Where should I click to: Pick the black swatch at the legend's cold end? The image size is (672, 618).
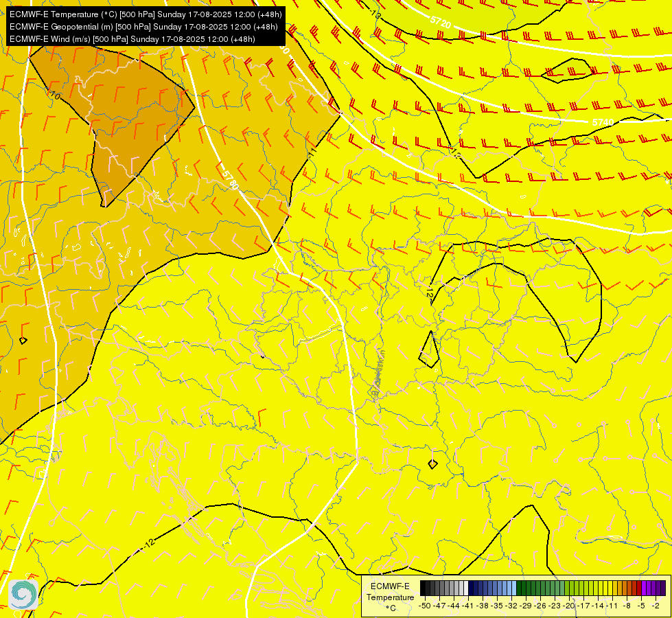(423, 588)
